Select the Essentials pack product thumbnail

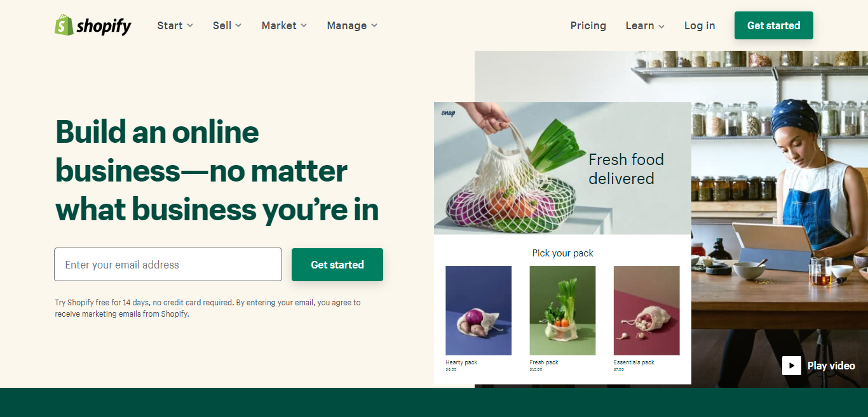click(x=646, y=310)
